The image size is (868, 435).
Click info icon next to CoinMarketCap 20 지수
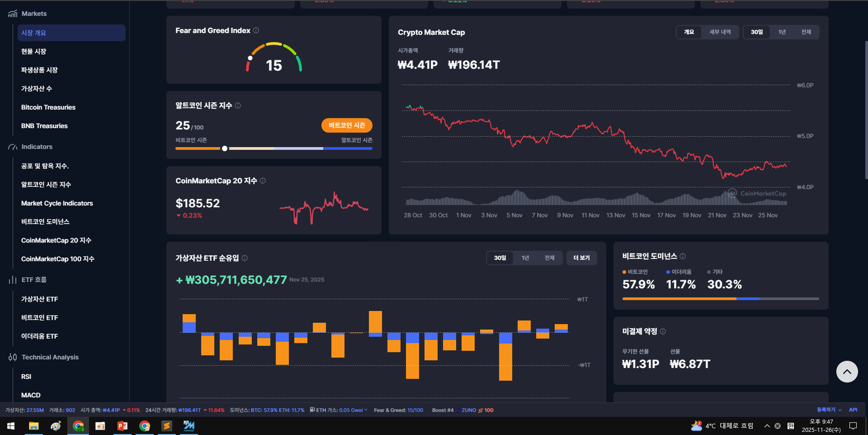pyautogui.click(x=263, y=181)
